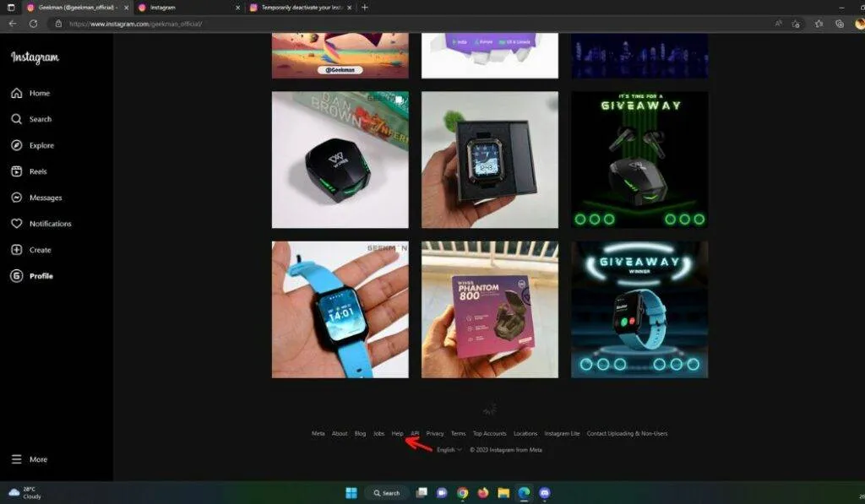This screenshot has height=504, width=865.
Task: Click the taskbar Search box
Action: pyautogui.click(x=387, y=493)
